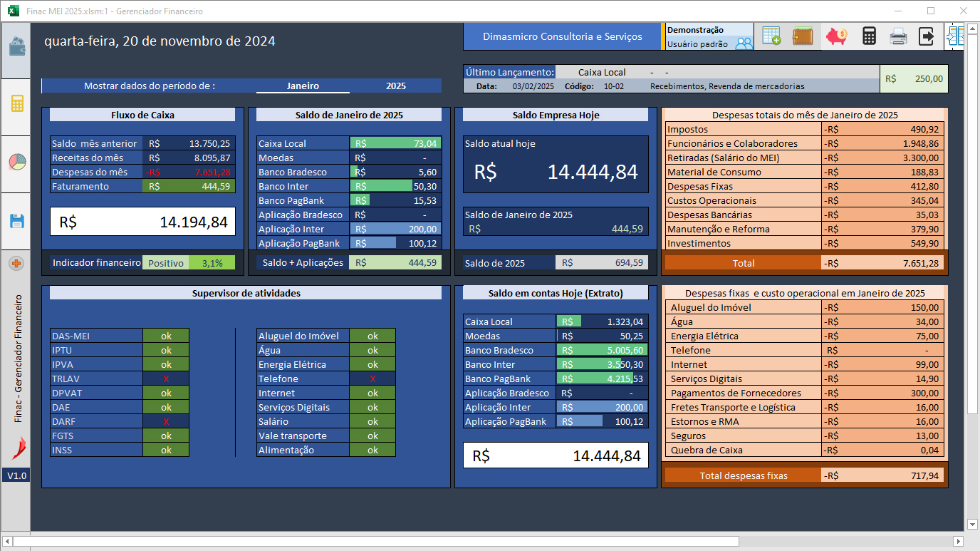Open the Janeiro month selector
This screenshot has height=551, width=980.
click(x=303, y=86)
